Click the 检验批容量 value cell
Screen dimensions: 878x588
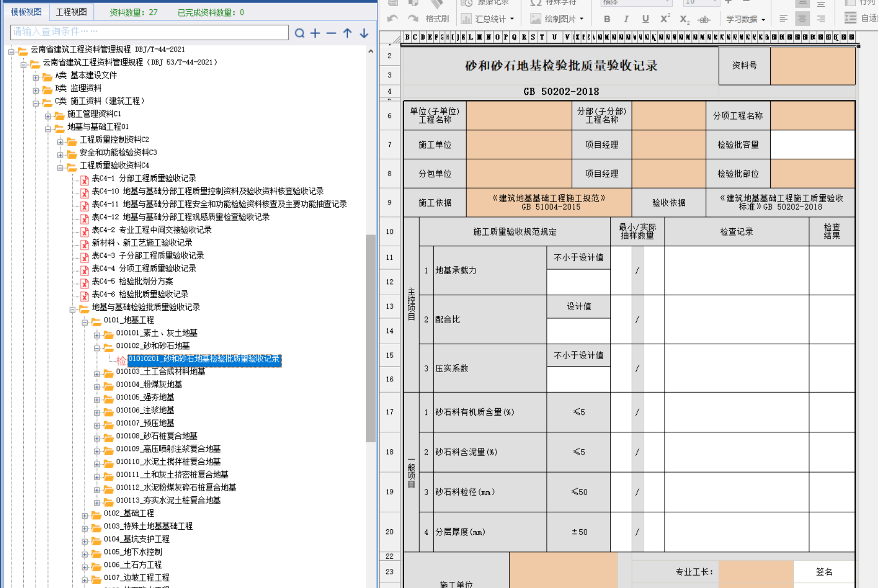(x=813, y=145)
